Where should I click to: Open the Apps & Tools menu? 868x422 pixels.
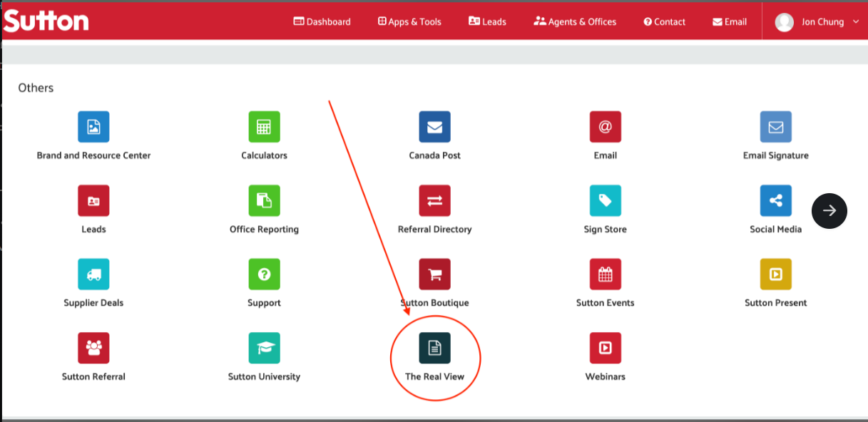(x=409, y=22)
